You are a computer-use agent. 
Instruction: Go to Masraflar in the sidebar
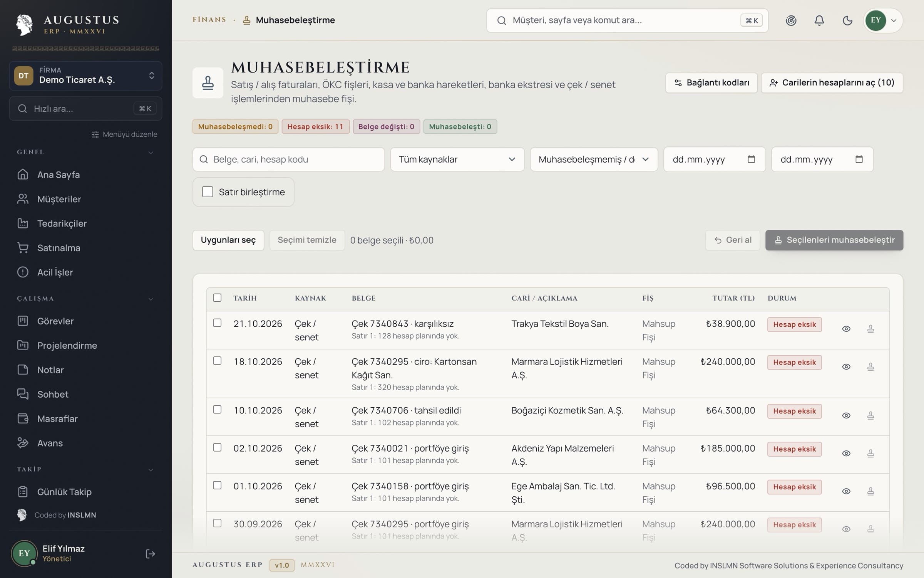(57, 419)
